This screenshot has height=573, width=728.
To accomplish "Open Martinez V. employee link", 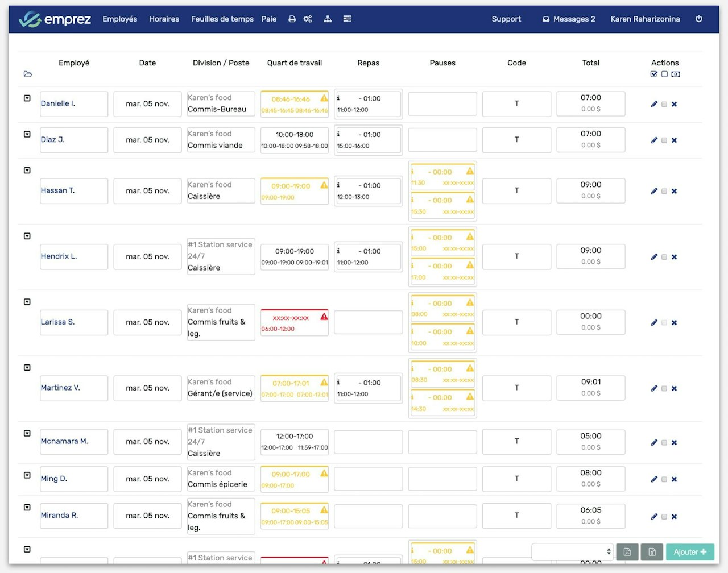I will (60, 388).
